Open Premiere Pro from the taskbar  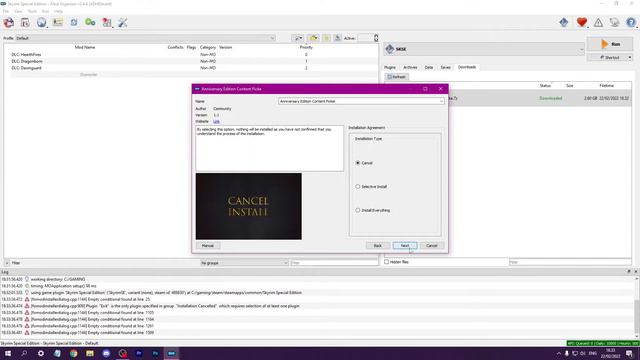coord(139,353)
